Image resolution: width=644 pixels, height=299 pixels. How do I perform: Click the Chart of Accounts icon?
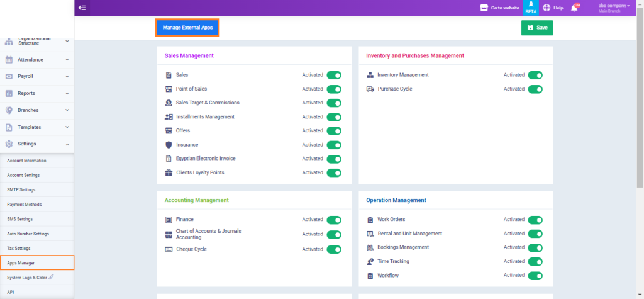pos(169,234)
